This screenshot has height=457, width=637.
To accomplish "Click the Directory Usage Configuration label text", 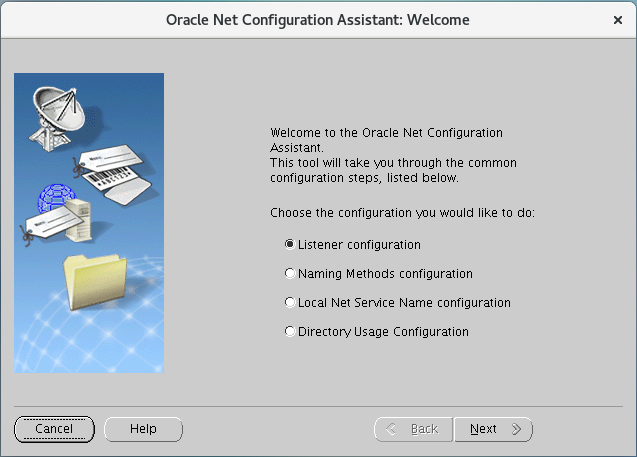I will [x=383, y=332].
